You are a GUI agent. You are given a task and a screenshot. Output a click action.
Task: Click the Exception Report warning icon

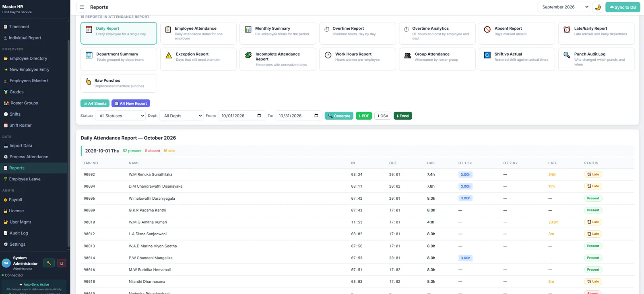point(169,55)
